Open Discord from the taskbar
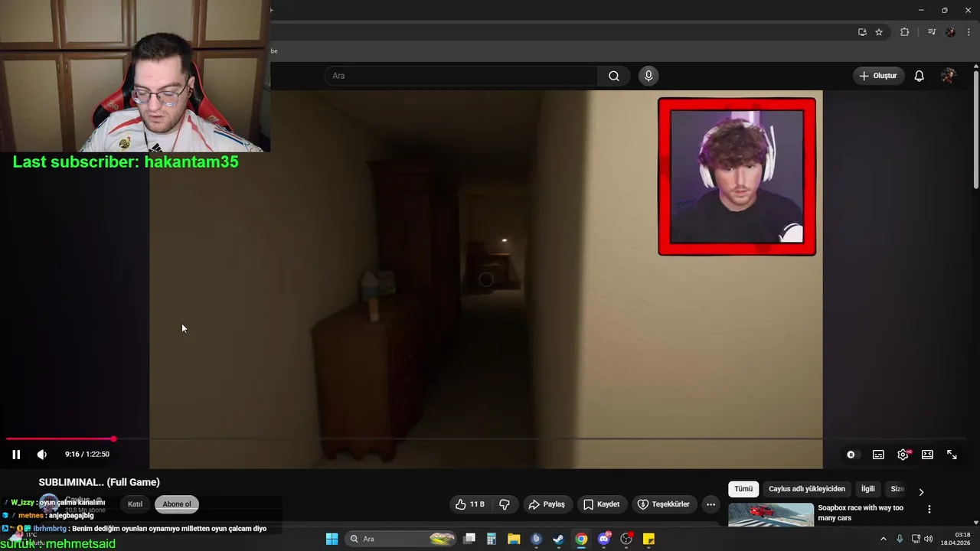 (604, 539)
